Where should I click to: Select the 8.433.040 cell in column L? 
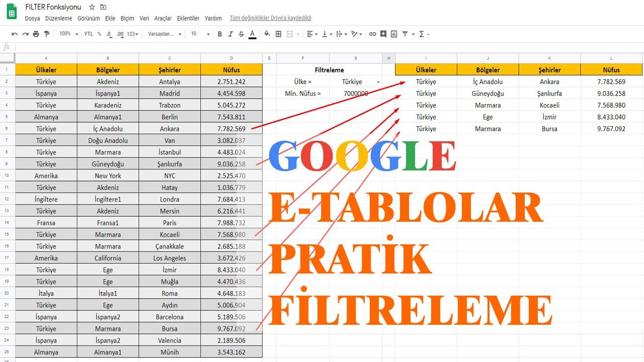(611, 117)
